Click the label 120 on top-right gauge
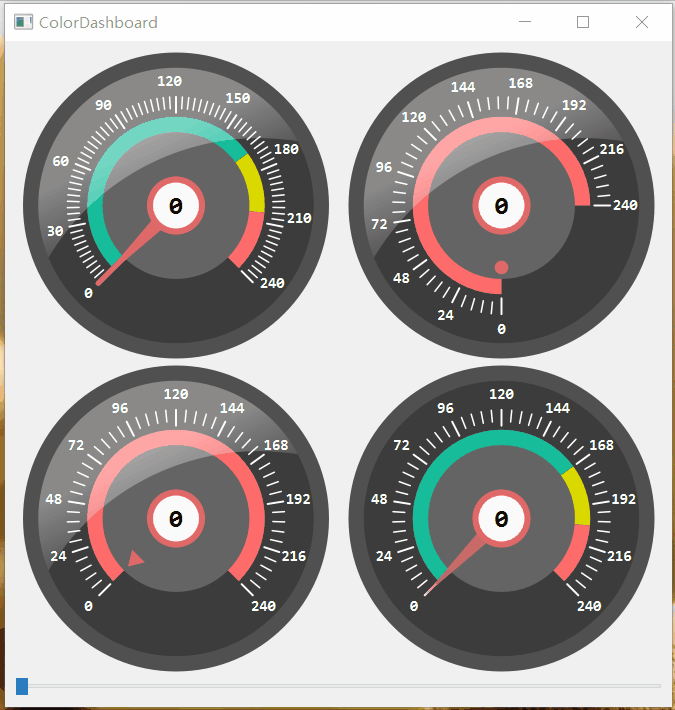The width and height of the screenshot is (675, 710). tap(414, 118)
